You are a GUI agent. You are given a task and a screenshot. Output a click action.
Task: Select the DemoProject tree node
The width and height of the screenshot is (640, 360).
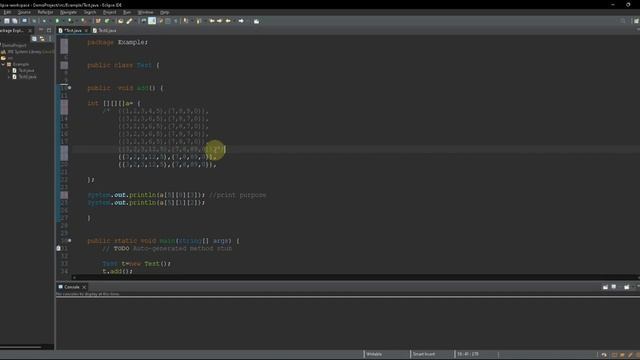pyautogui.click(x=14, y=46)
